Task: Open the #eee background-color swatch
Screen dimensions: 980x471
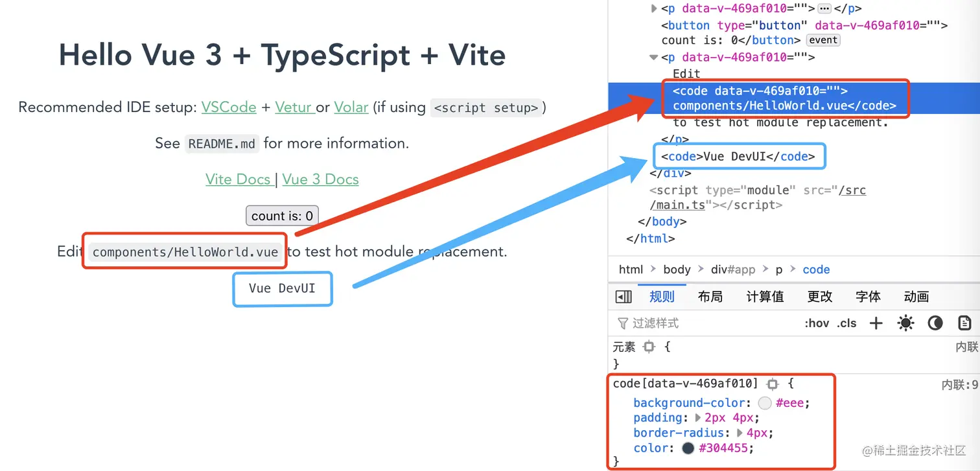Action: 765,403
